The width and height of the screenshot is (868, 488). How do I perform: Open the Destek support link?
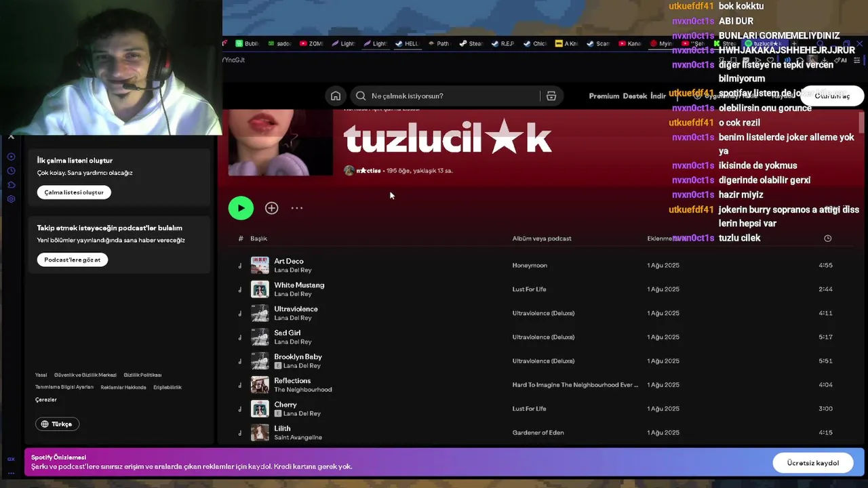pos(635,96)
